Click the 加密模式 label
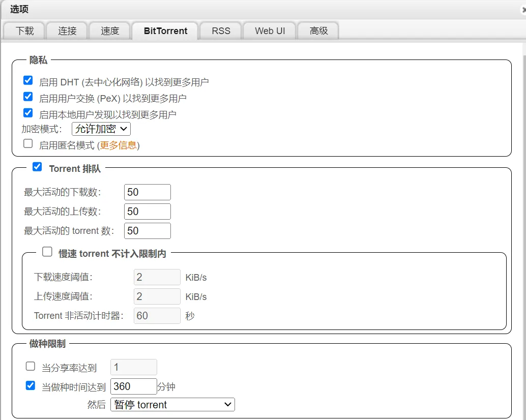The width and height of the screenshot is (526, 420). coord(42,129)
